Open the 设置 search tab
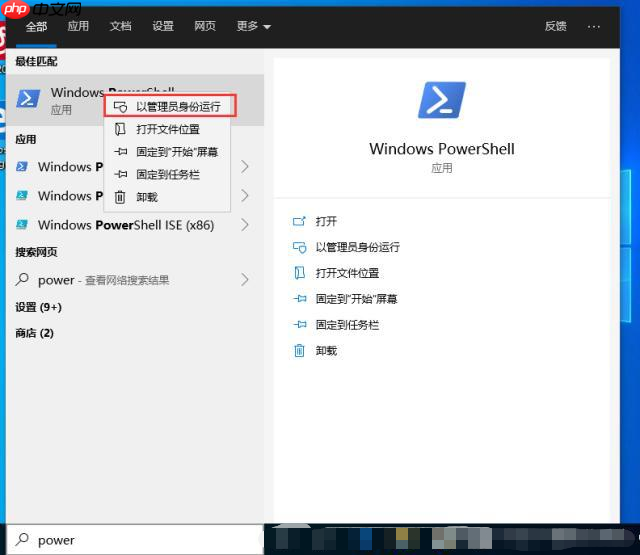 (163, 26)
